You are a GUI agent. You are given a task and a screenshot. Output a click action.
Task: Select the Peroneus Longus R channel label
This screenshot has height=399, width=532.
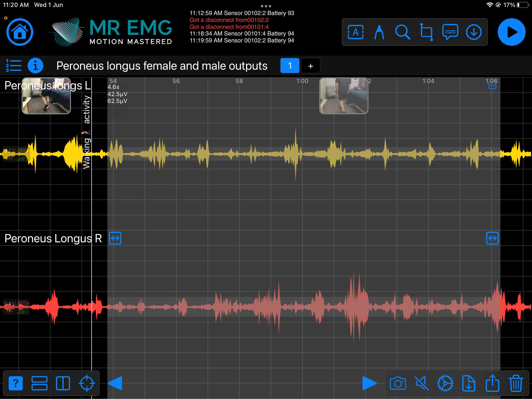(53, 238)
